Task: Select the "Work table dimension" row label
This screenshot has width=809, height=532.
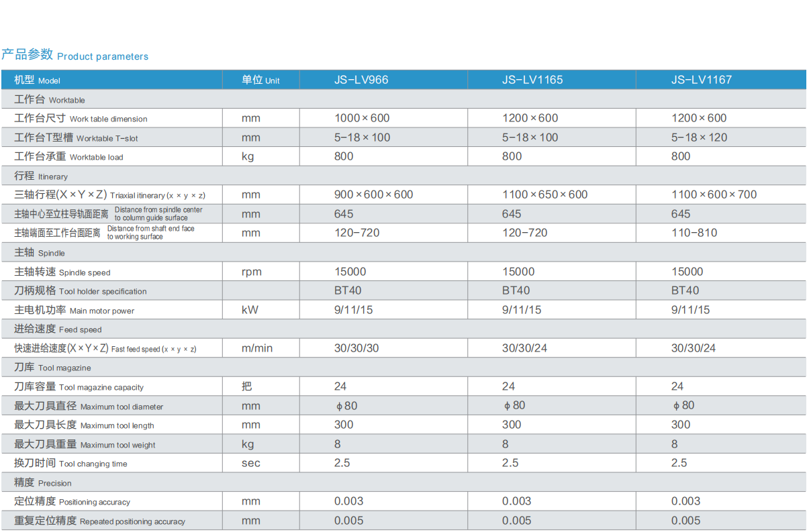Action: pyautogui.click(x=81, y=119)
